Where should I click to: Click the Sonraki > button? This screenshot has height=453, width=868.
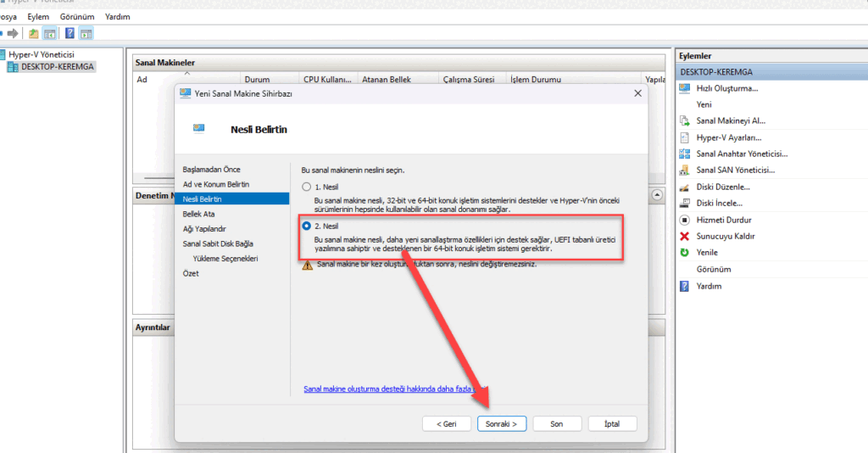coord(502,423)
